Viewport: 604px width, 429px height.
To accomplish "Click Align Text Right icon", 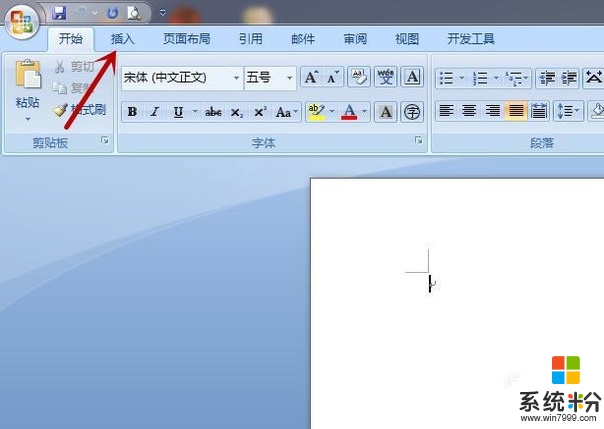I will tap(492, 111).
